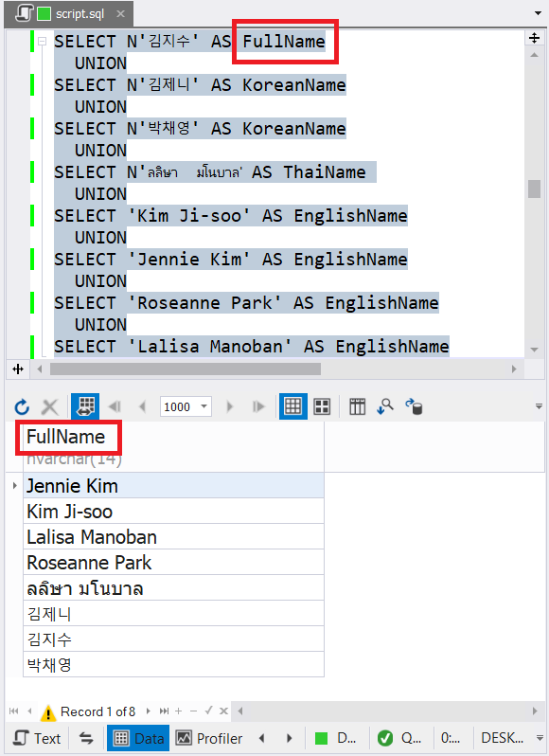Open the grid toolbar overflow options arrow

[539, 407]
